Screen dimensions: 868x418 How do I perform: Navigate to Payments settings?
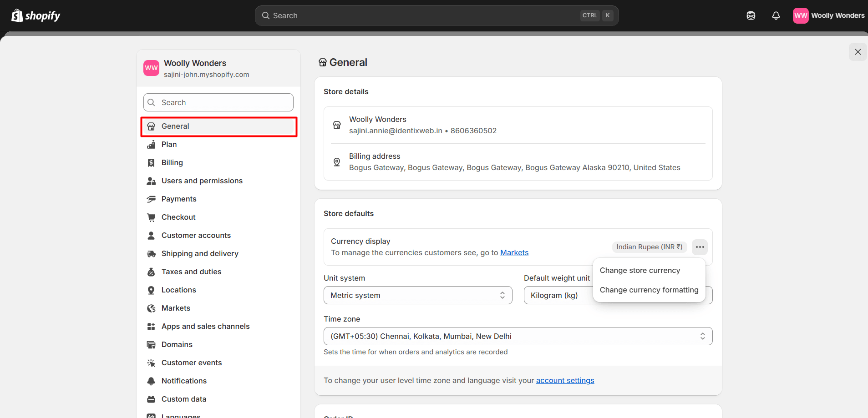click(219, 199)
